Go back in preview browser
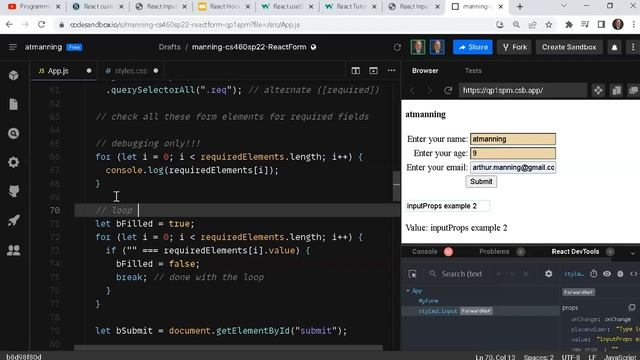 coord(412,91)
